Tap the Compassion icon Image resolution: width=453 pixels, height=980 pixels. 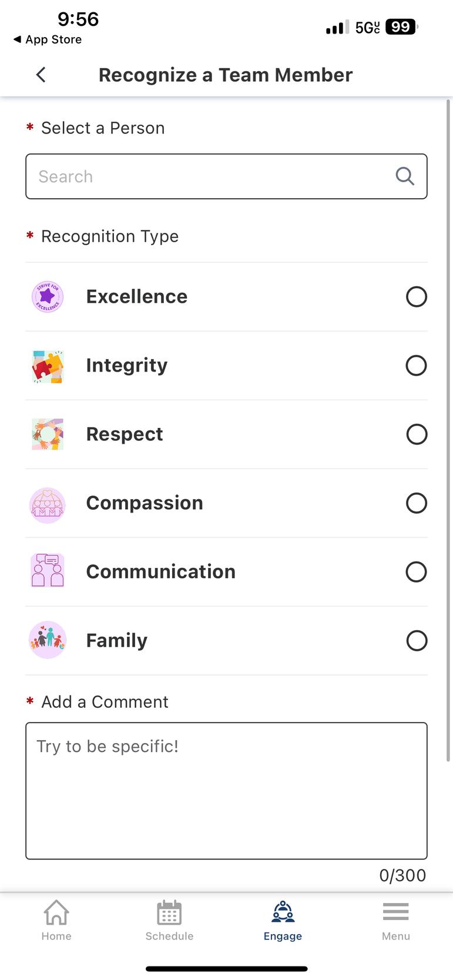[48, 504]
